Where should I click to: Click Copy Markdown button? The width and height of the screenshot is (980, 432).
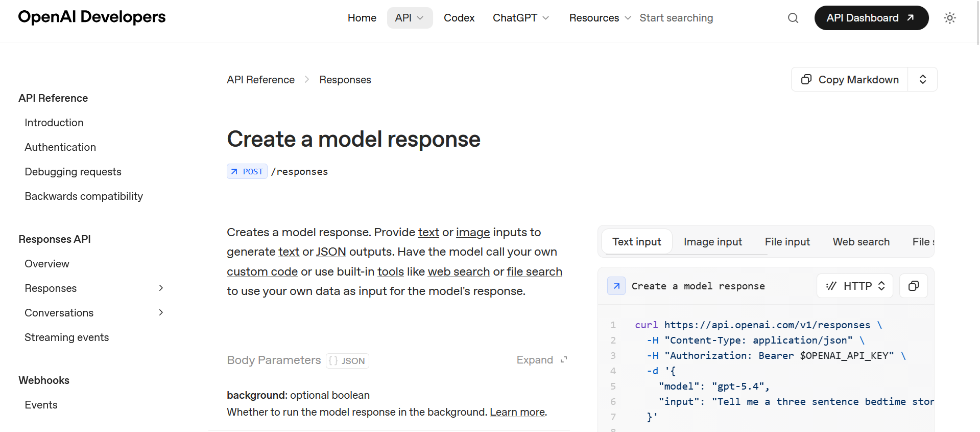850,79
